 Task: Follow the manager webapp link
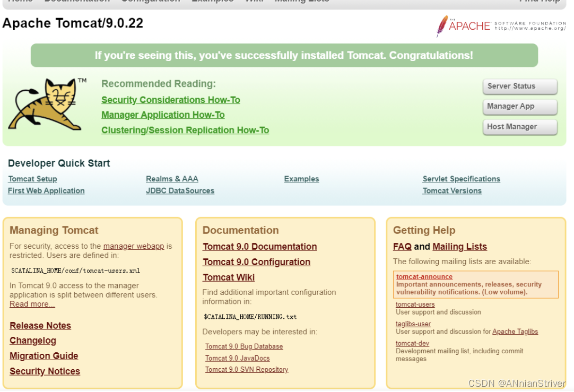(134, 246)
